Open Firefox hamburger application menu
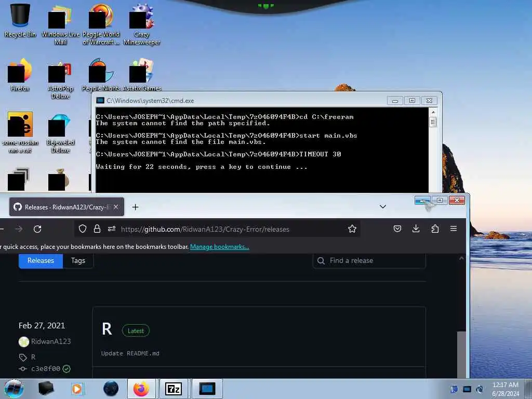Image resolution: width=532 pixels, height=399 pixels. point(453,229)
